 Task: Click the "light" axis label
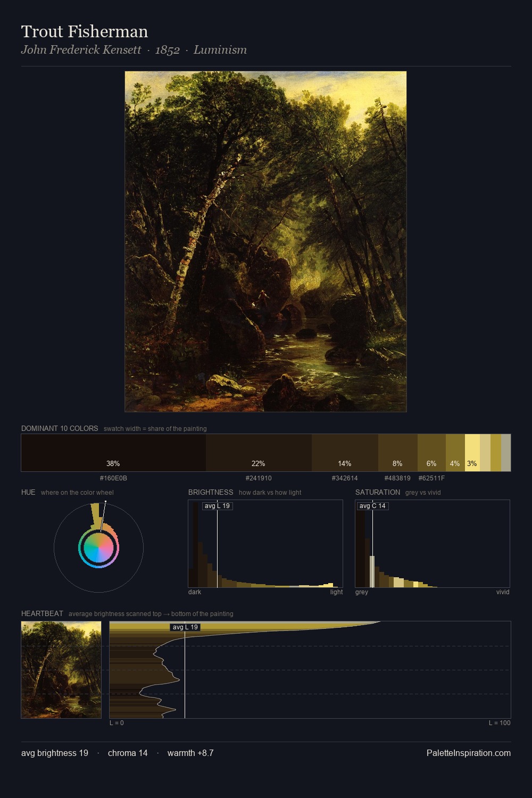point(336,592)
